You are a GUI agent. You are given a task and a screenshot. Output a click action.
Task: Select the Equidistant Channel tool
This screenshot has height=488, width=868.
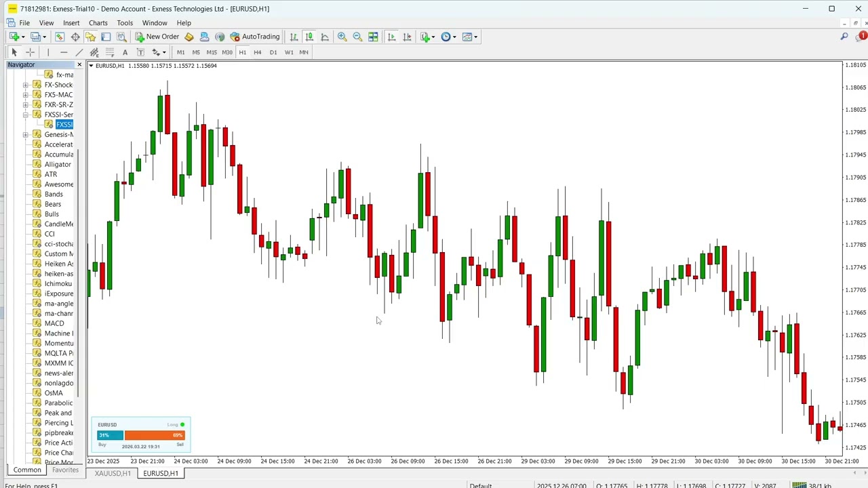click(x=94, y=52)
